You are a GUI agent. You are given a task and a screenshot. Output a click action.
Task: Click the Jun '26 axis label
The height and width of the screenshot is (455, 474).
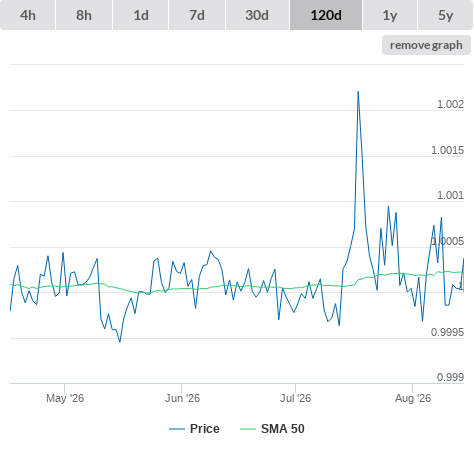tap(182, 398)
